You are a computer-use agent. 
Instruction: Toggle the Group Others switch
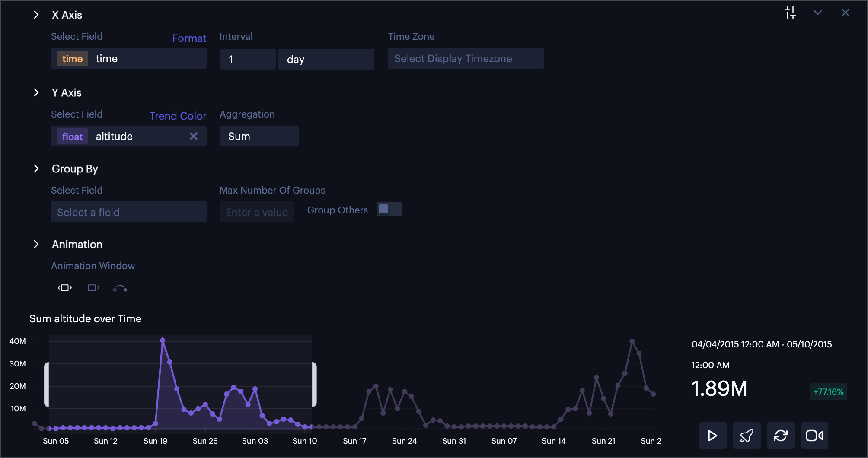click(x=389, y=209)
